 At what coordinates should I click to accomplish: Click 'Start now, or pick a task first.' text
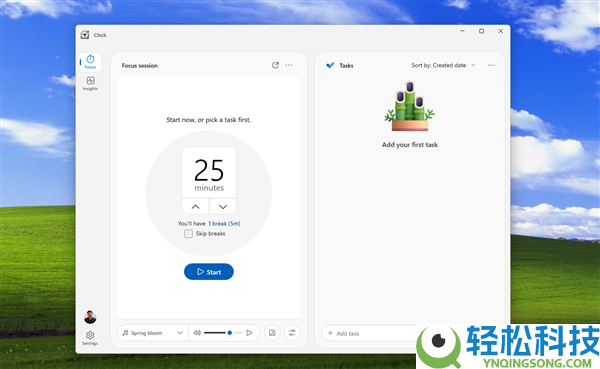(x=209, y=120)
